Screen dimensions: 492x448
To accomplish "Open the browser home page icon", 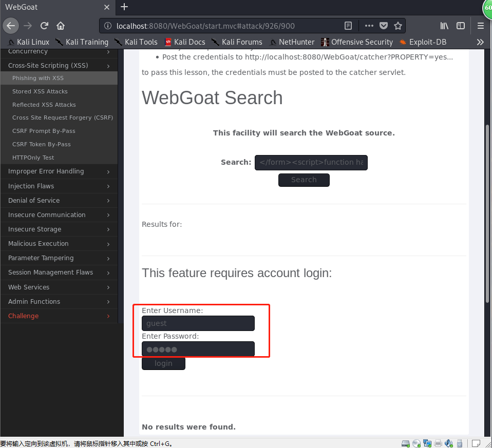I will click(x=60, y=26).
